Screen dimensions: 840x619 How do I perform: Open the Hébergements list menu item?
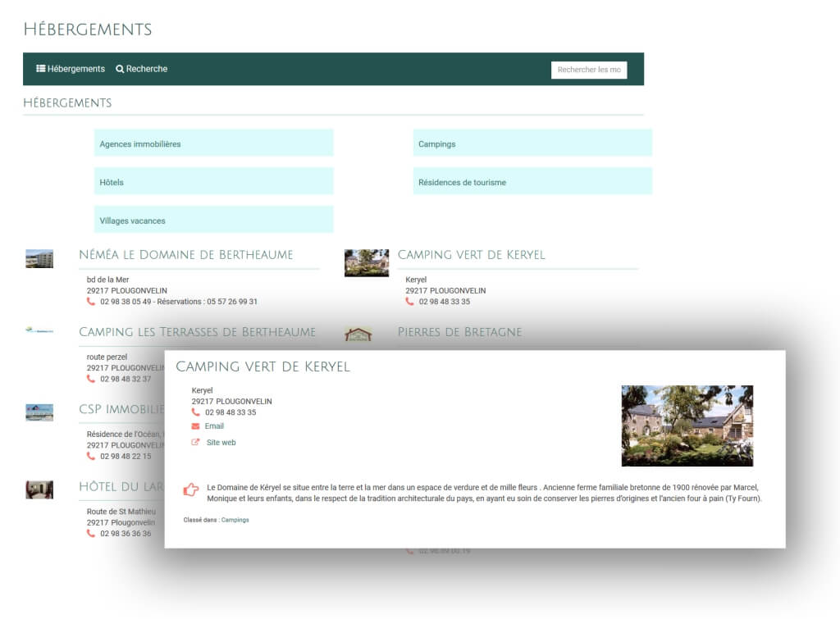71,69
